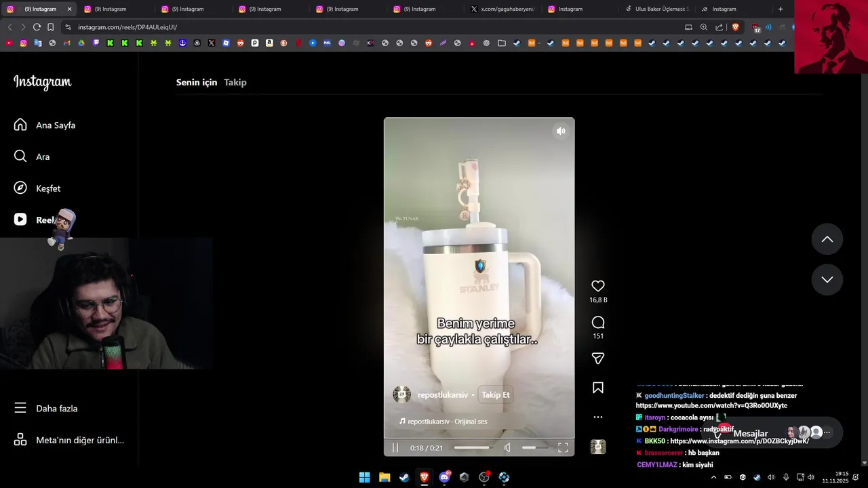
Task: Open comments on the reel
Action: pos(598,323)
